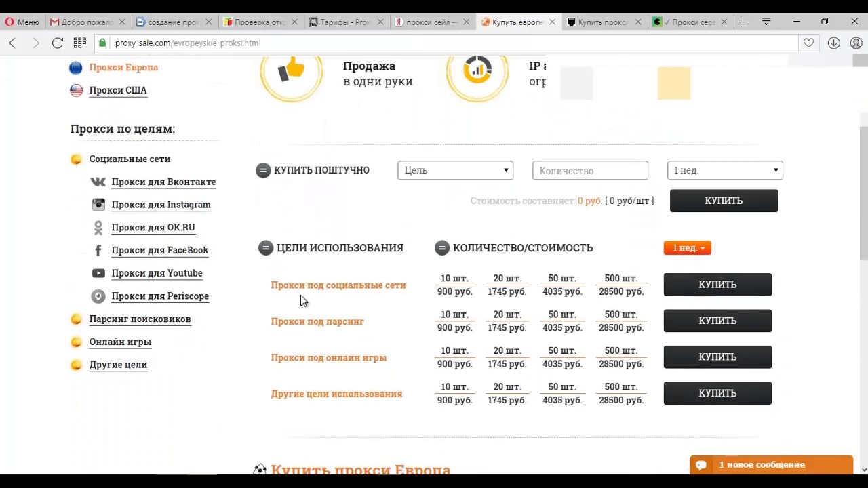The image size is (868, 488).
Task: Click the Количество input field
Action: (x=590, y=170)
